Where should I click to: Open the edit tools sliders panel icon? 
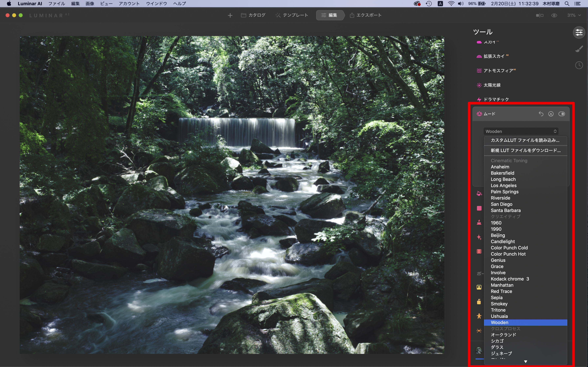pyautogui.click(x=579, y=32)
